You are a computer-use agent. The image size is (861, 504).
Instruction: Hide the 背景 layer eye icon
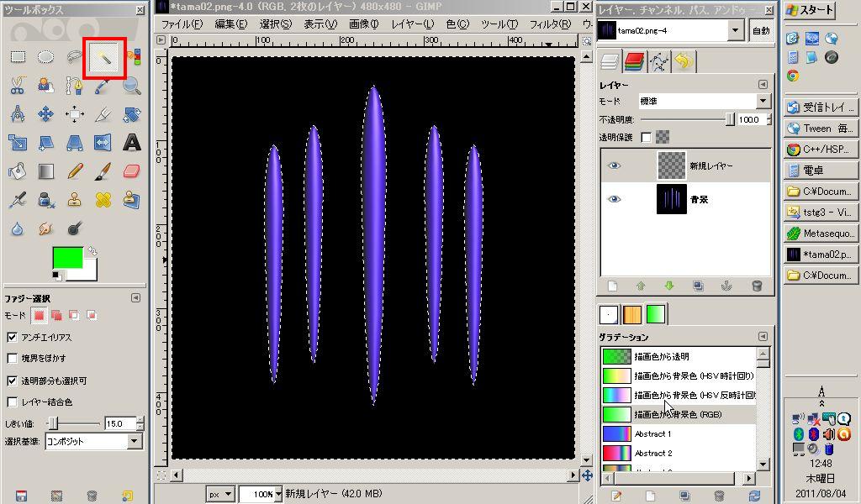tap(614, 199)
